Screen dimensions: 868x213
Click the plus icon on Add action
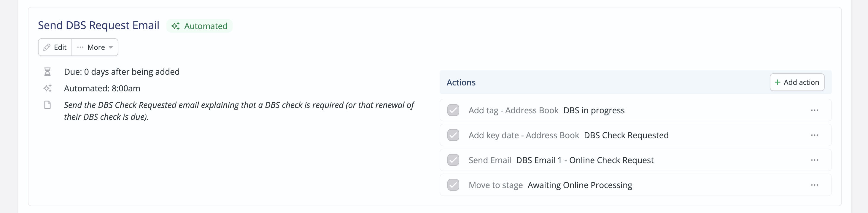tap(777, 82)
